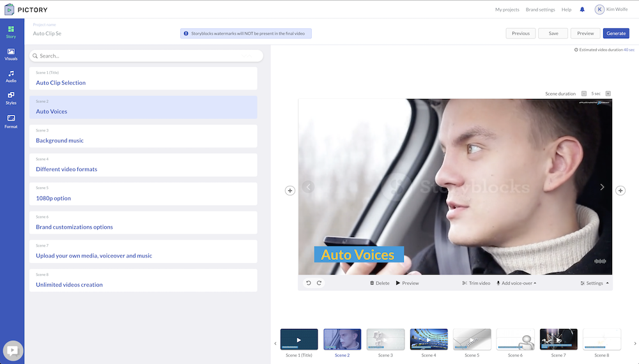639x364 pixels.
Task: Decrease scene duration with minus button
Action: point(584,94)
